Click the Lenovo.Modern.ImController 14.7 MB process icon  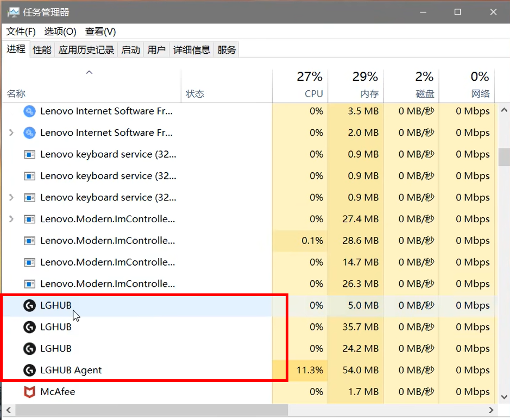pos(29,262)
